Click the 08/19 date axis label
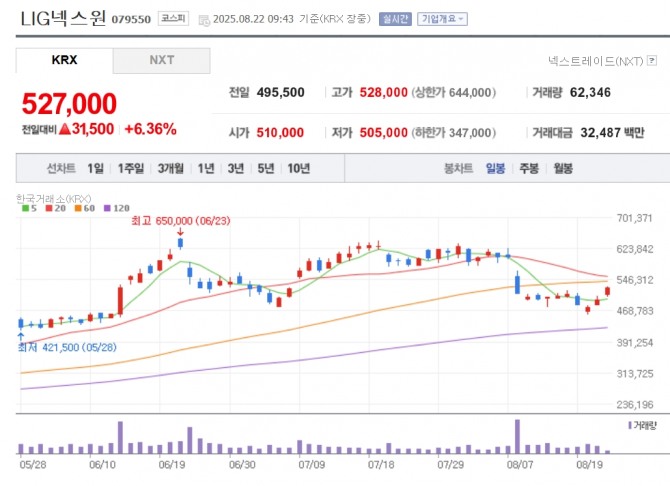This screenshot has height=486, width=670. [589, 465]
